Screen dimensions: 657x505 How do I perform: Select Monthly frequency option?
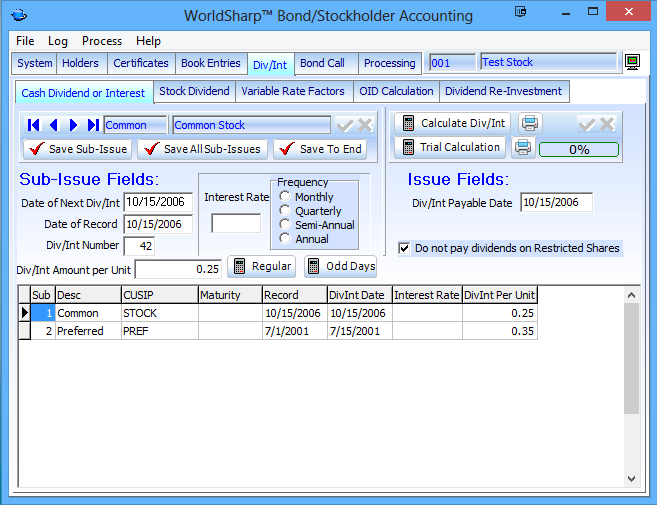tap(285, 197)
